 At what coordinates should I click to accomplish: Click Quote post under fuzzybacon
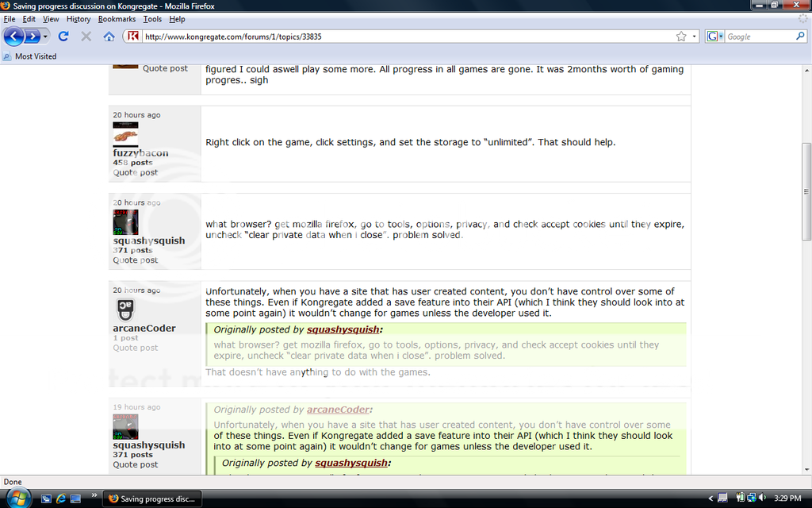point(136,172)
